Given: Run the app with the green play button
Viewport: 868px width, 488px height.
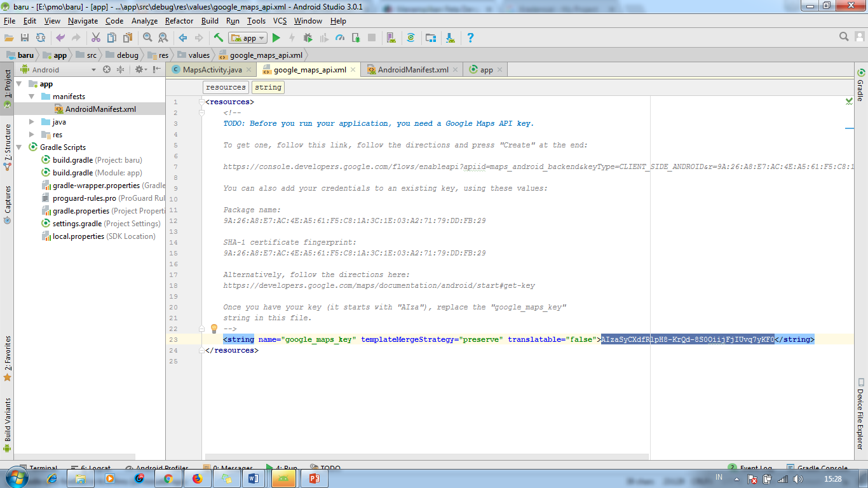Looking at the screenshot, I should (x=276, y=38).
